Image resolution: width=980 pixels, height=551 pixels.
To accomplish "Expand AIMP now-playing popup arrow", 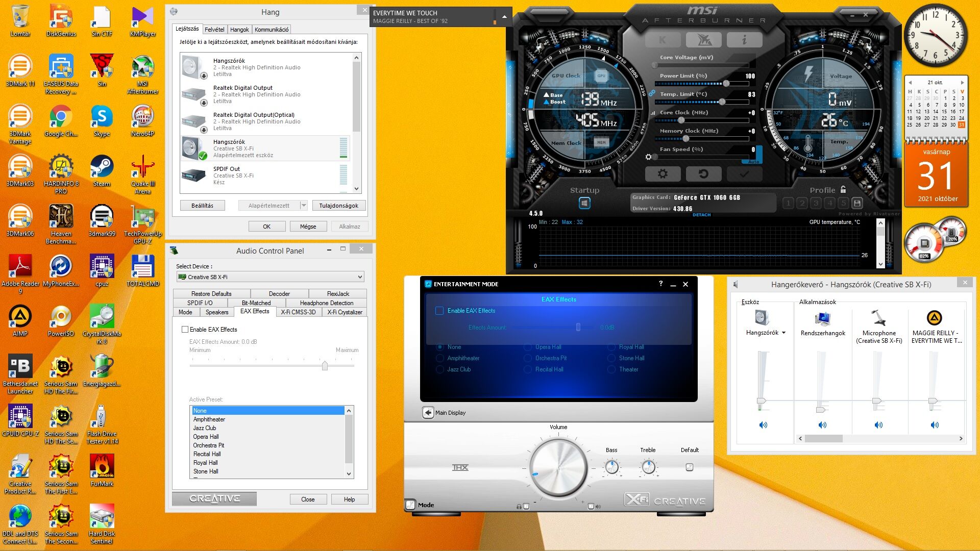I will pyautogui.click(x=504, y=17).
